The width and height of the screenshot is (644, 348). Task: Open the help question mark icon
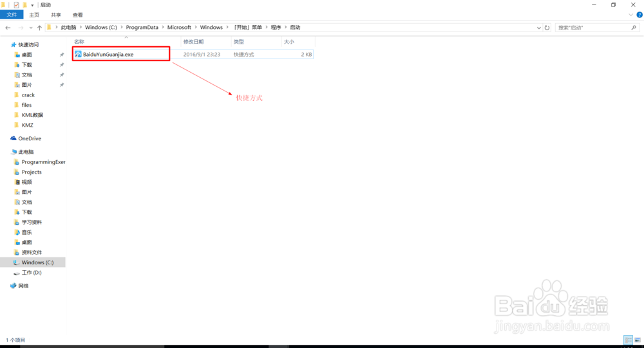tap(639, 15)
